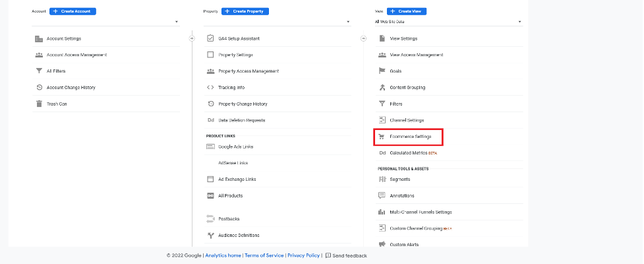
Task: Click the Ad Exchange Links window icon
Action: [211, 180]
